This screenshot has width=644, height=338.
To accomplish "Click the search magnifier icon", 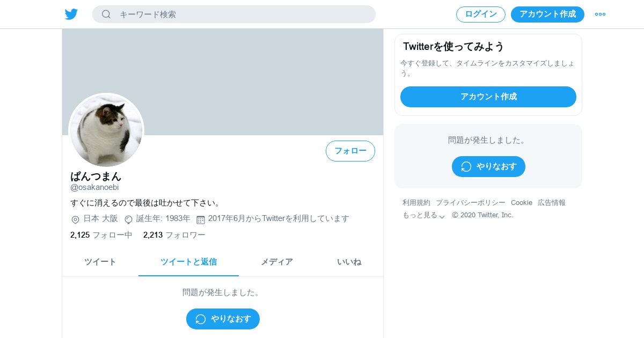I will click(106, 14).
